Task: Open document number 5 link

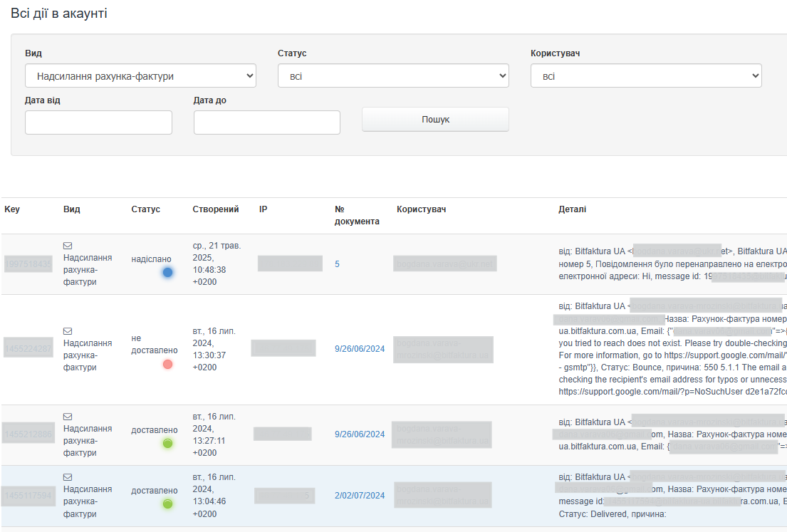Action: point(337,264)
